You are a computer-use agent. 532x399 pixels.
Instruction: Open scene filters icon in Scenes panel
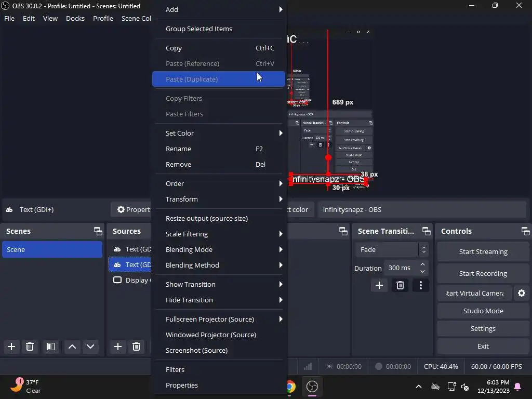[51, 347]
